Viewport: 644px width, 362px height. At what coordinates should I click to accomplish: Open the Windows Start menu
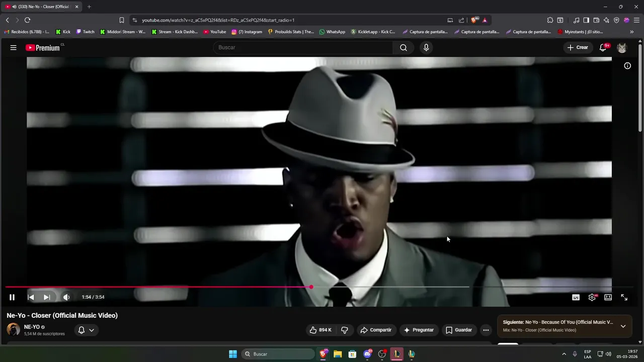click(x=233, y=354)
